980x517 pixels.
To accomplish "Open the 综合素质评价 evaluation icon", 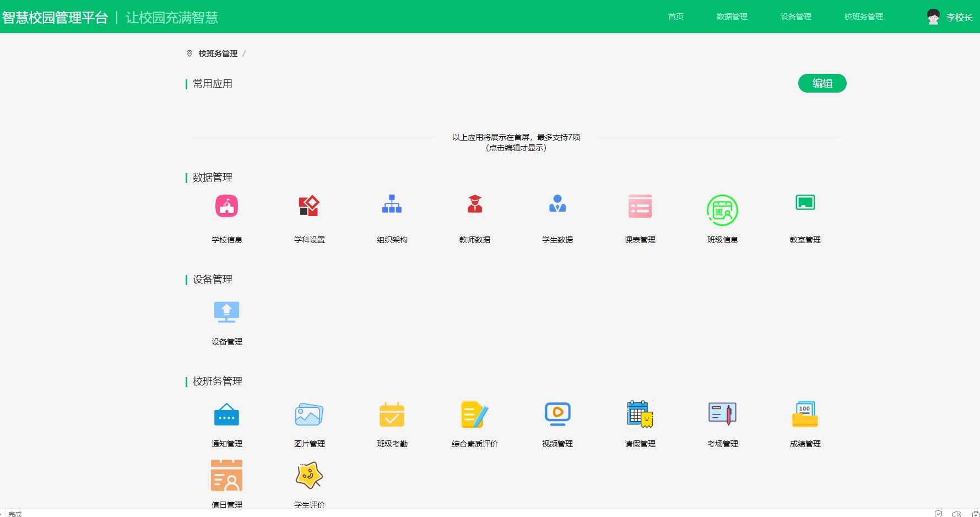I will [x=475, y=414].
